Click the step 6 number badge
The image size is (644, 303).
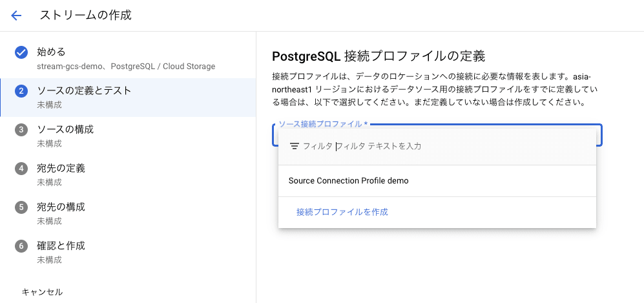[21, 246]
